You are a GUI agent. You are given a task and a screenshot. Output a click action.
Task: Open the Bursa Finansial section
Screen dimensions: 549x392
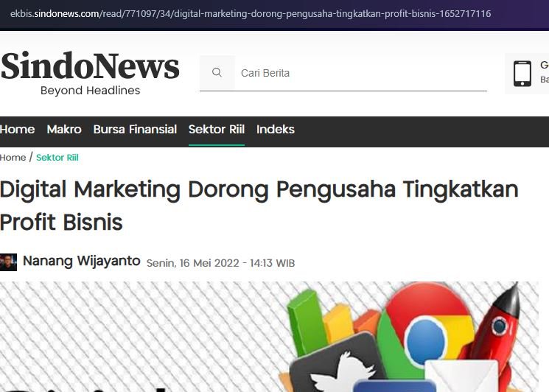click(x=135, y=130)
